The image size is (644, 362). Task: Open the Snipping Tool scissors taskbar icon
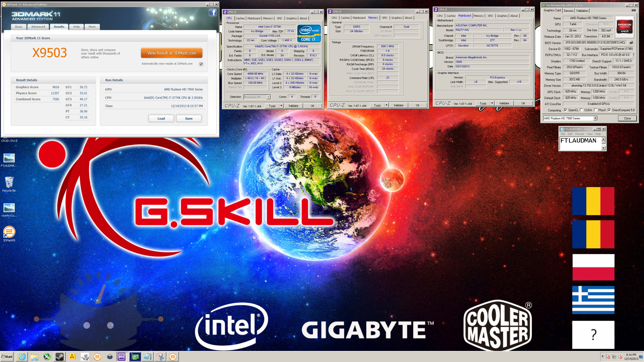[160, 356]
